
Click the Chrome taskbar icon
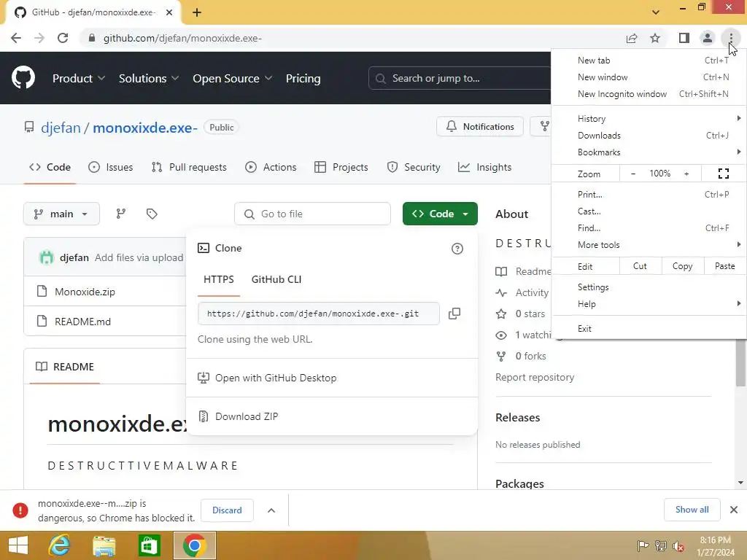coord(194,545)
